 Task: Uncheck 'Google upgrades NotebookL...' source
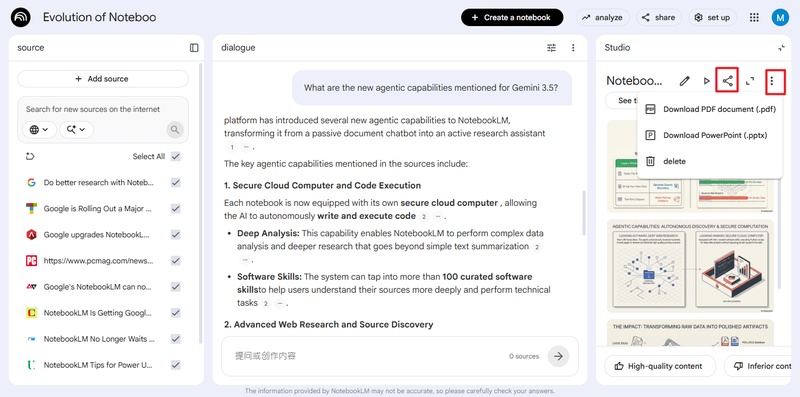176,234
